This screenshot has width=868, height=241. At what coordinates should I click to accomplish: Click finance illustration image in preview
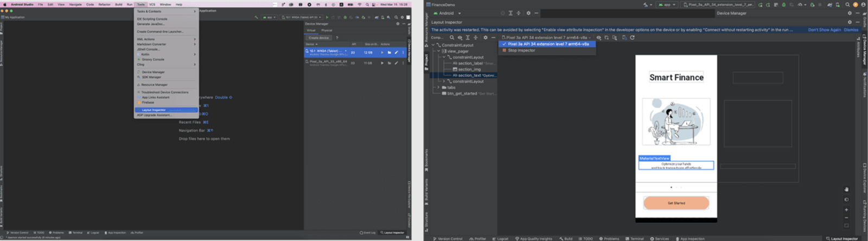pyautogui.click(x=676, y=122)
